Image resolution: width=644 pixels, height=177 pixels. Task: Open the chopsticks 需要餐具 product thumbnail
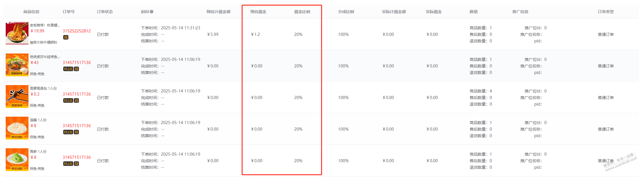[17, 96]
